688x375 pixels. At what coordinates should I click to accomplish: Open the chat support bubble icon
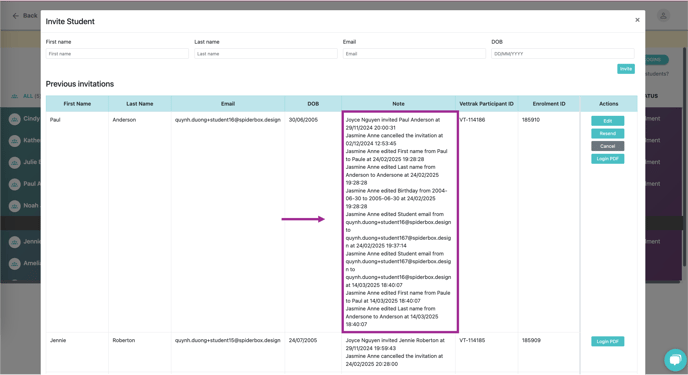[675, 360]
